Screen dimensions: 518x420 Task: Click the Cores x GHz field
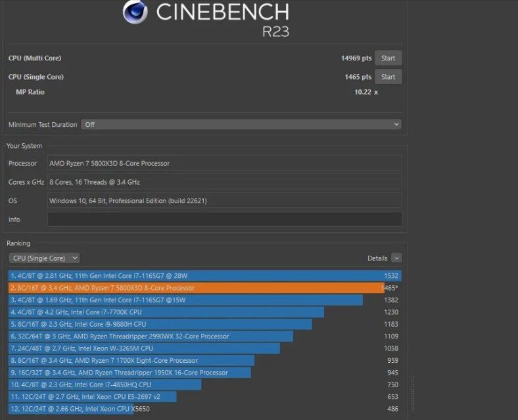pos(225,182)
